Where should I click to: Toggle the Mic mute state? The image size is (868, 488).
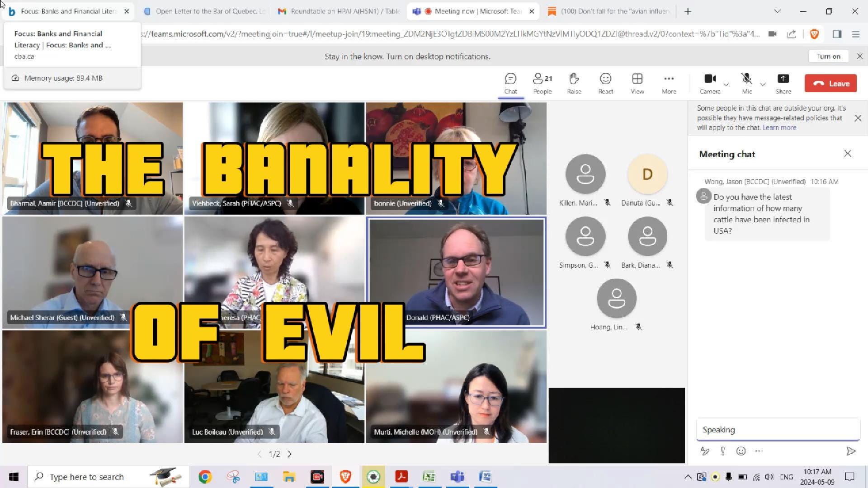[x=747, y=84]
